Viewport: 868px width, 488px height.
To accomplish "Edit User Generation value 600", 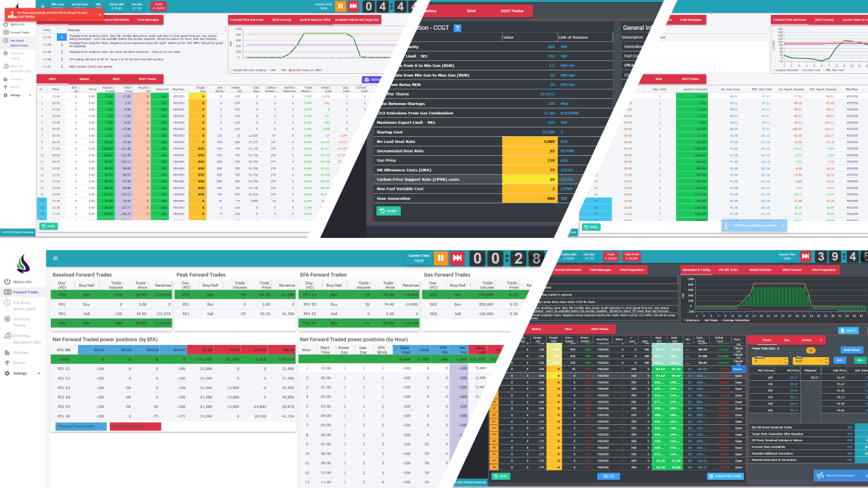I will 530,199.
